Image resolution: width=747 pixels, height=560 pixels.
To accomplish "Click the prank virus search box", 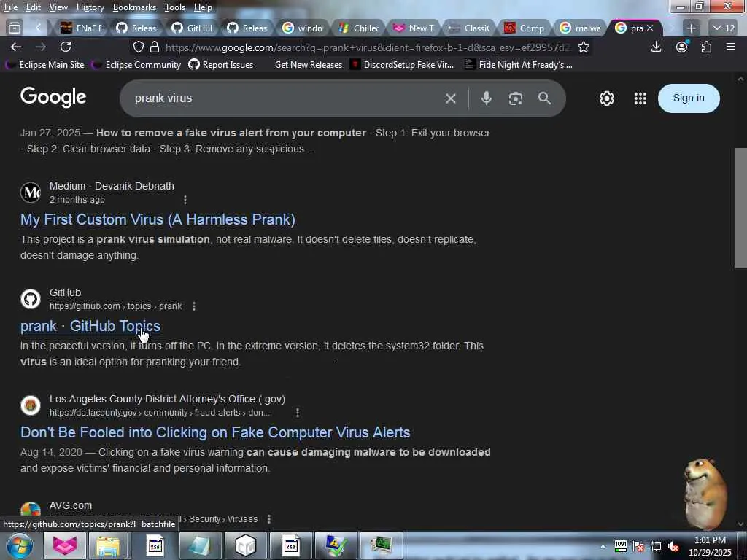I will coord(286,98).
